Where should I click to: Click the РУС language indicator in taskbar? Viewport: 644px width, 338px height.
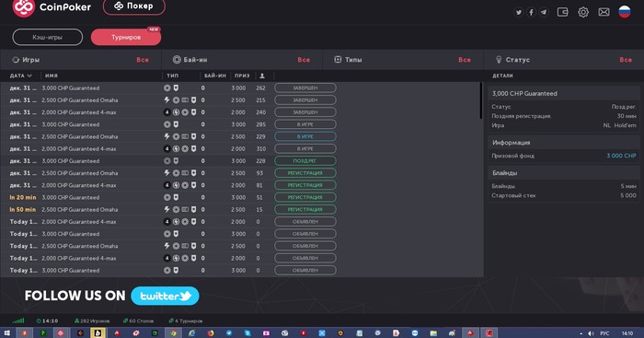[604, 333]
